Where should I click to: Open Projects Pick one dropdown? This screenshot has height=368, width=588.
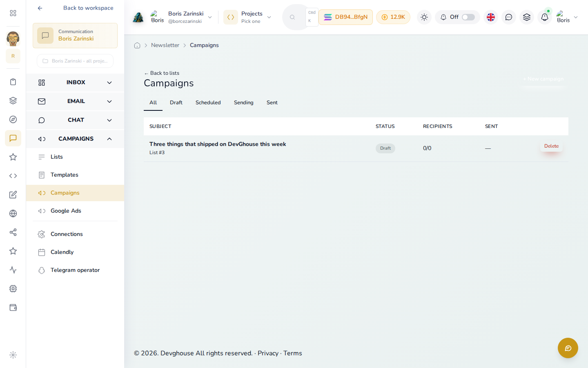tap(248, 17)
